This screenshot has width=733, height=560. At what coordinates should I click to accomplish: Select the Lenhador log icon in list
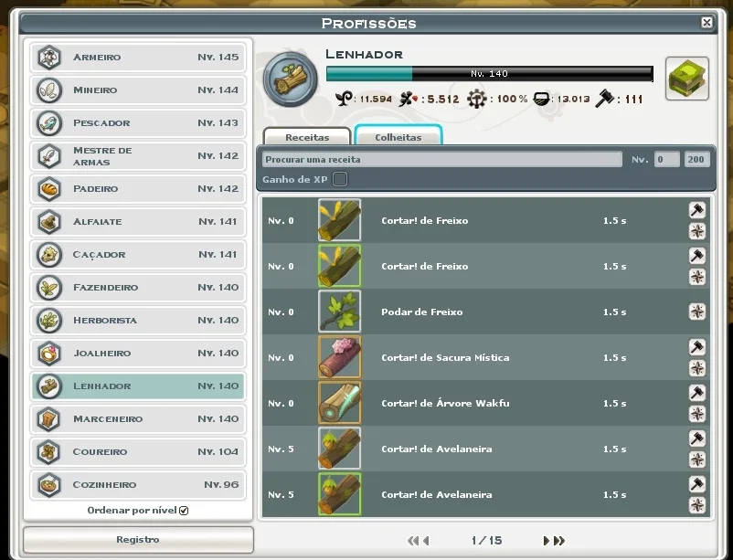49,386
